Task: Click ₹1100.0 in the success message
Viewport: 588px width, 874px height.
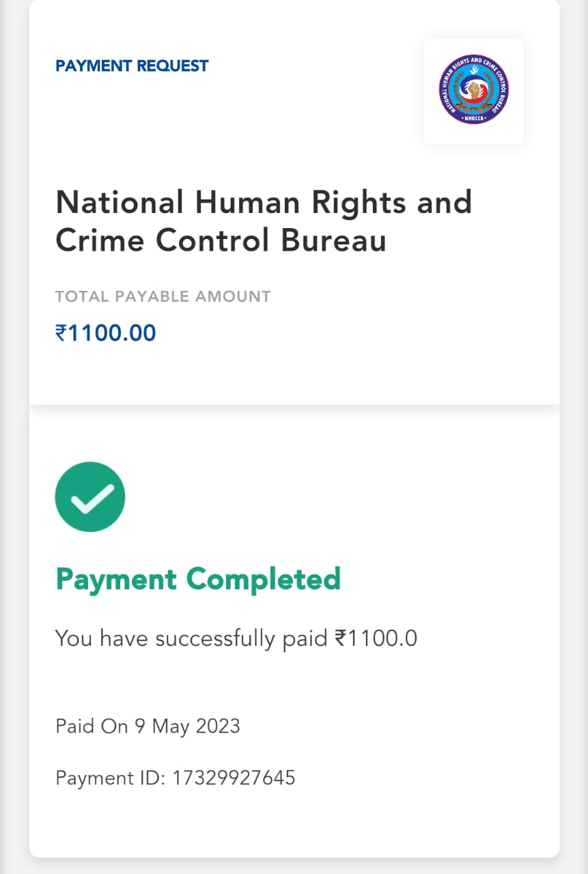Action: (x=376, y=638)
